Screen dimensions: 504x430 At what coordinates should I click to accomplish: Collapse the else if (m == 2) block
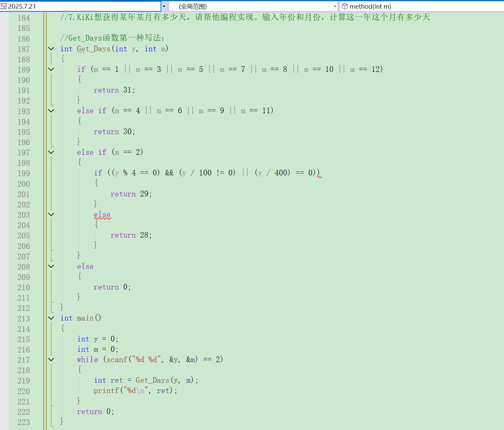[51, 153]
